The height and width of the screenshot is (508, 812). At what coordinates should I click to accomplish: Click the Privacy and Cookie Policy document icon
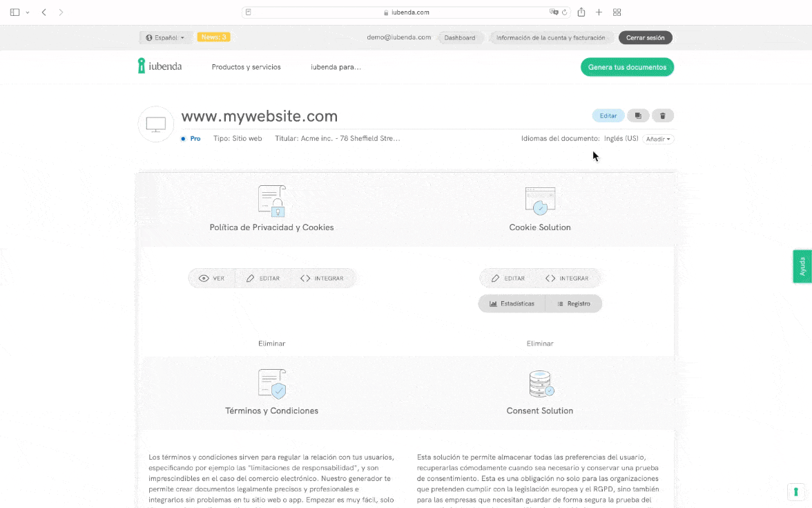[x=271, y=201]
